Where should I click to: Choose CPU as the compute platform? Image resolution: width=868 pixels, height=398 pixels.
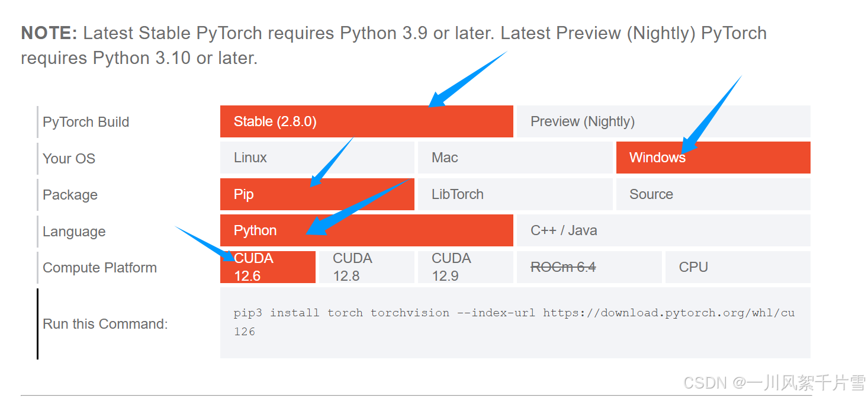738,267
